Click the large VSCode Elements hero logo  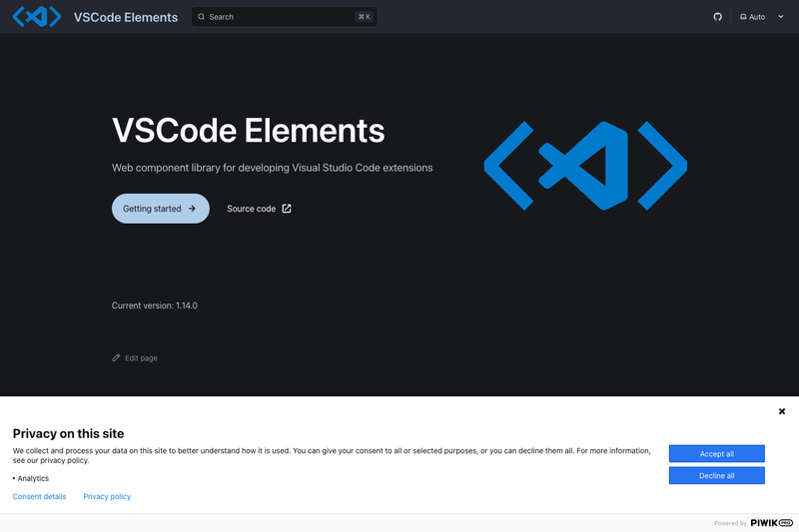585,166
